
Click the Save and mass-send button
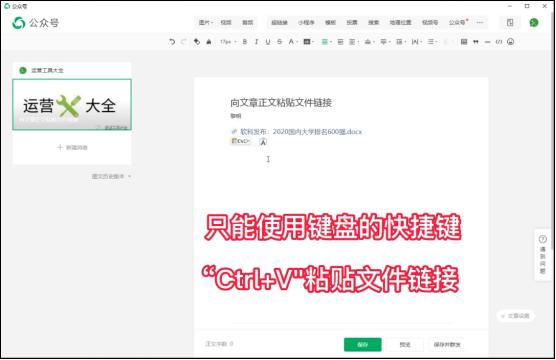447,344
